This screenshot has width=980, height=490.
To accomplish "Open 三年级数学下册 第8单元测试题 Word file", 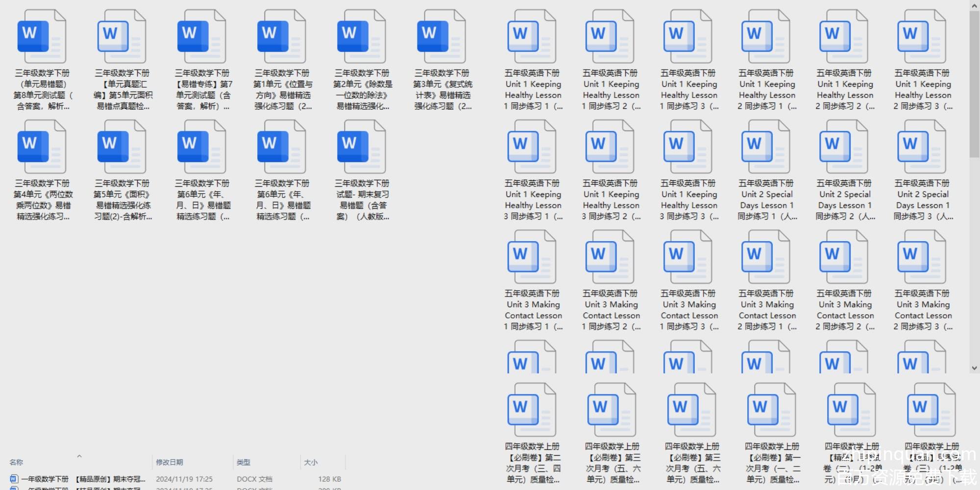I will pos(42,37).
